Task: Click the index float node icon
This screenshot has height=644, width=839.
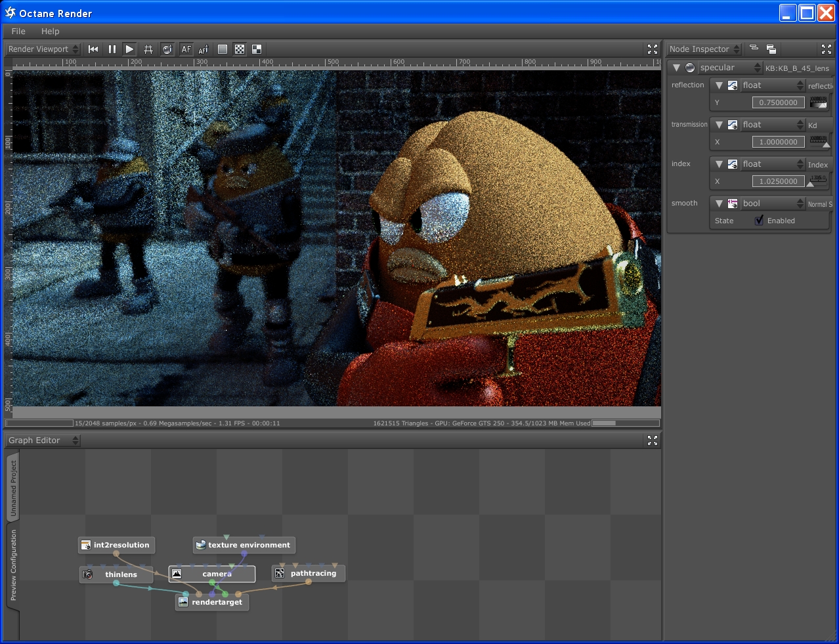Action: coord(733,164)
